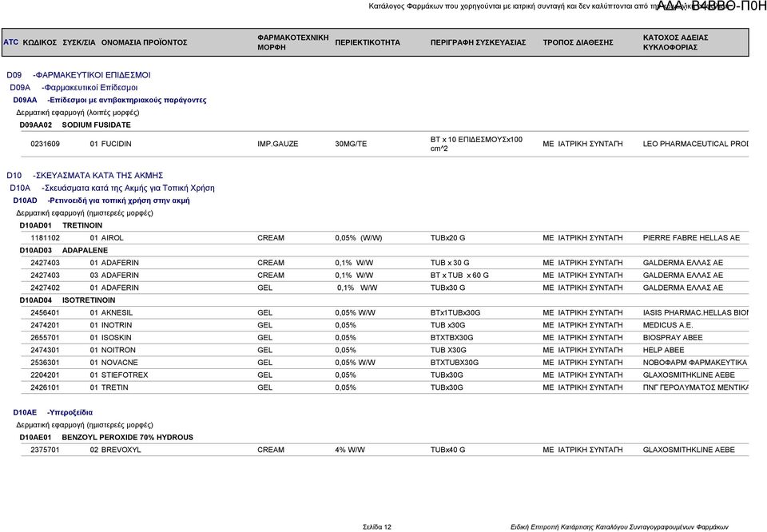The image size is (767, 532).
Task: Click the Σελίδα 12 page number
Action: (377, 526)
